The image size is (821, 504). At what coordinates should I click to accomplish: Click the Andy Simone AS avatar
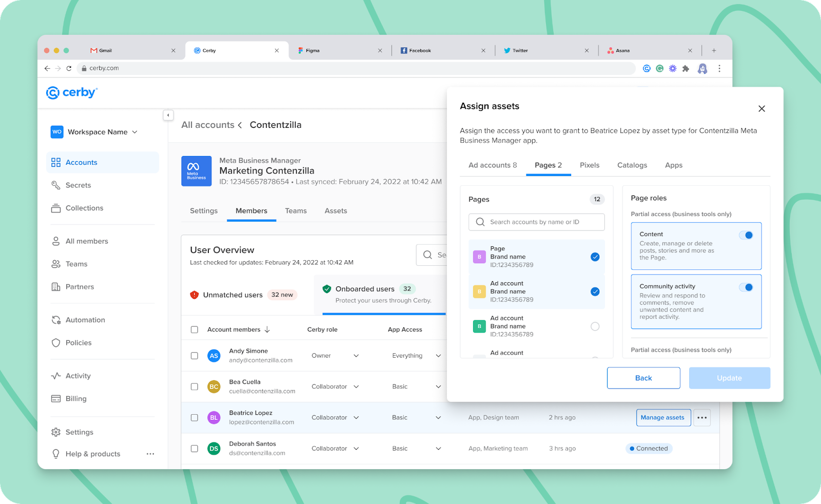214,356
